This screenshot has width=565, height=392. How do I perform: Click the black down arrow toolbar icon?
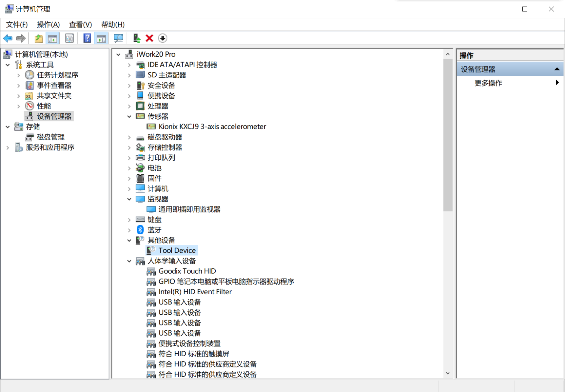(x=163, y=38)
